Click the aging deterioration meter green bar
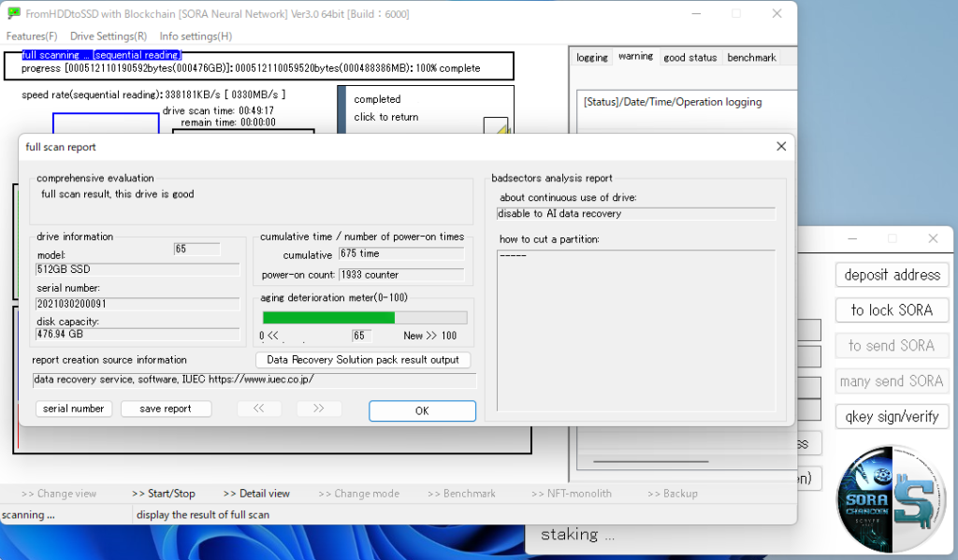This screenshot has width=958, height=560. pos(328,318)
